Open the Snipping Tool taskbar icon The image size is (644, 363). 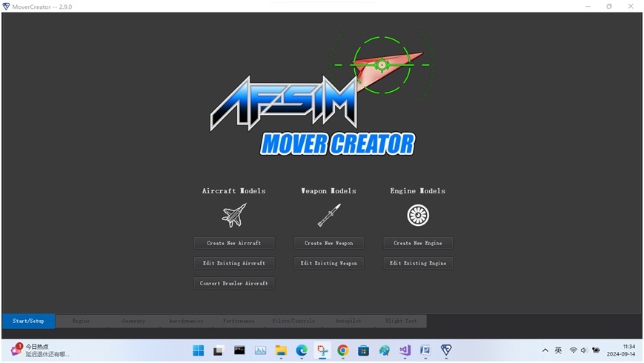click(322, 350)
